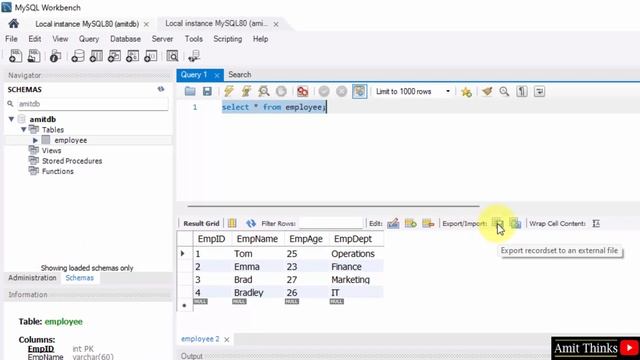
Task: Click the EmpName column header
Action: click(257, 239)
